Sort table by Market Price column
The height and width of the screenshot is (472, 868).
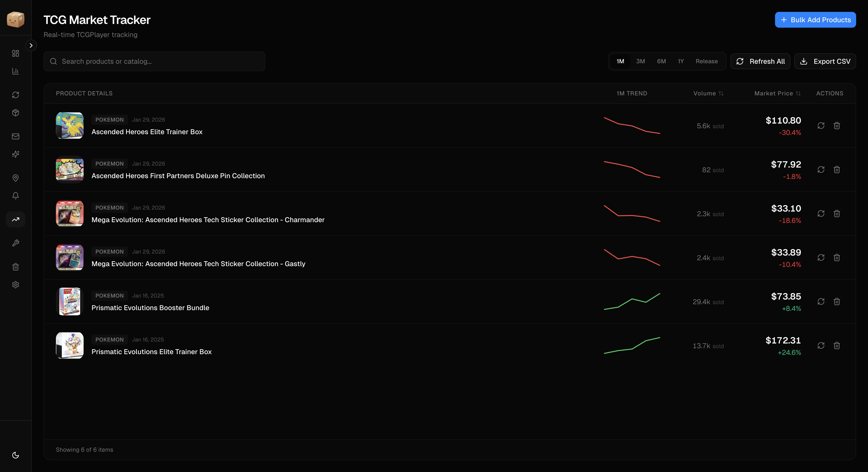[x=777, y=93]
